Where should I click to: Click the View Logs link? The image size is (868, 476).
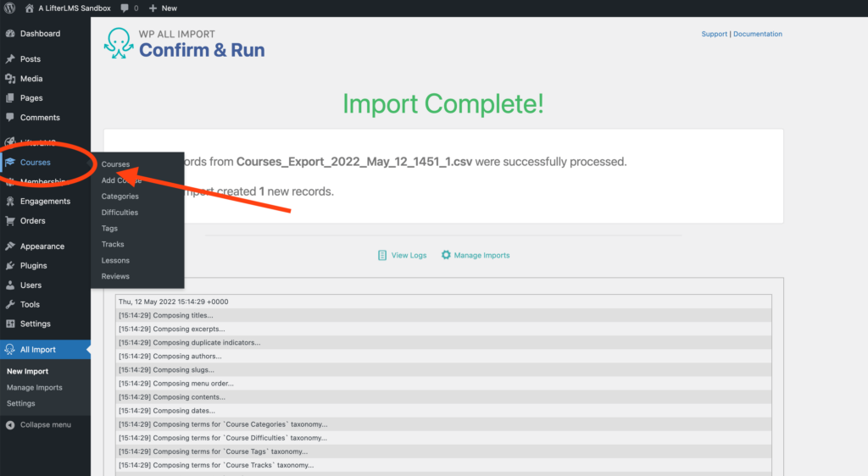[409, 256]
